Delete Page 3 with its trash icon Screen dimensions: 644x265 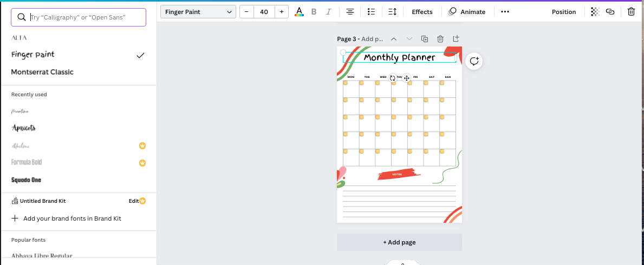click(440, 39)
